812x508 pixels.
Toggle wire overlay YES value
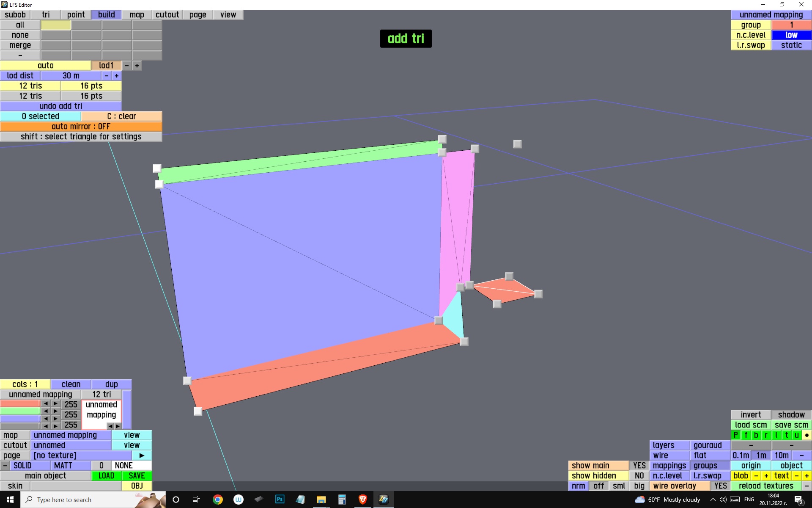pyautogui.click(x=720, y=486)
